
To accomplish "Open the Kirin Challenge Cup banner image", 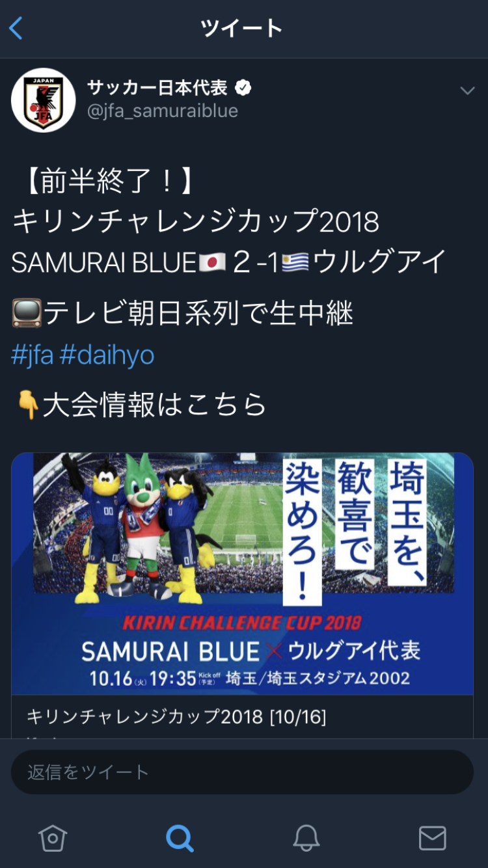I will click(x=242, y=574).
